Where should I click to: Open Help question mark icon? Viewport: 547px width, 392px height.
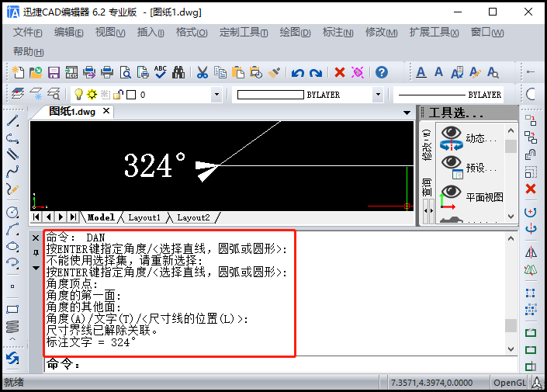[x=382, y=72]
